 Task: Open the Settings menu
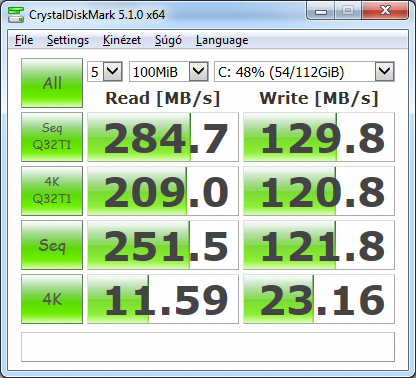click(x=68, y=40)
